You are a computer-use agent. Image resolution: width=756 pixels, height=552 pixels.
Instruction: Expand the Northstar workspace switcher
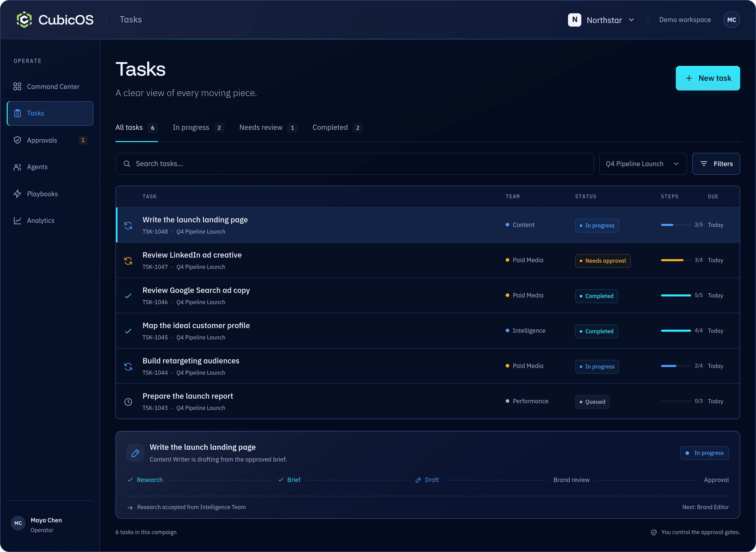(601, 20)
